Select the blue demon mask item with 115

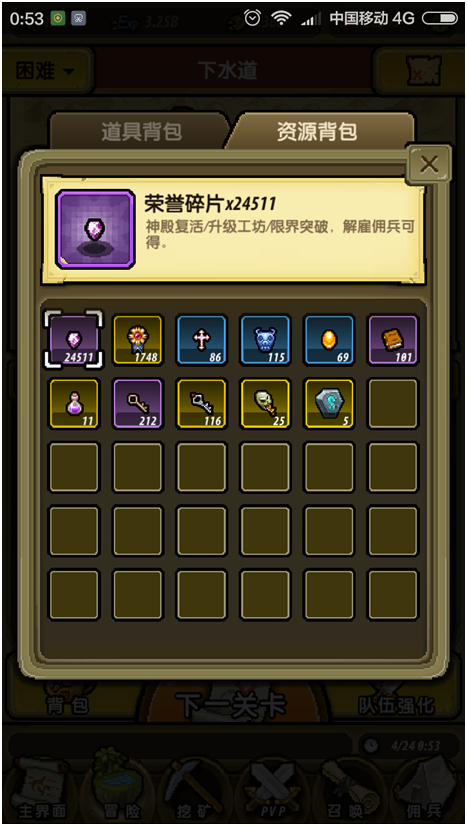(265, 340)
